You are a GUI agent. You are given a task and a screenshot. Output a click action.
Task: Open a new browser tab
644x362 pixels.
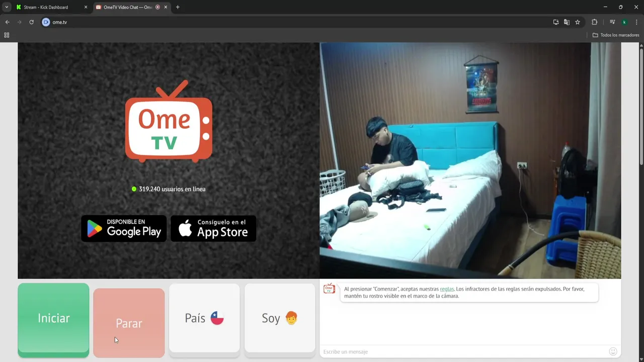click(x=178, y=7)
